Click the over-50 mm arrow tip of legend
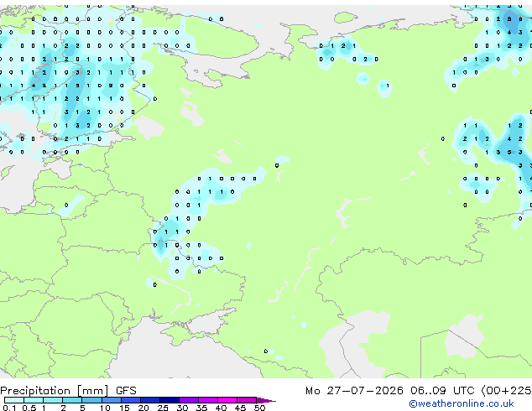 click(266, 400)
